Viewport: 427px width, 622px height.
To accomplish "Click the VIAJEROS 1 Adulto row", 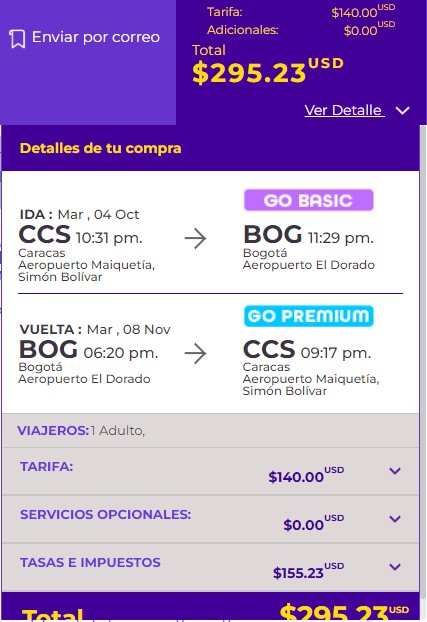I will pyautogui.click(x=210, y=431).
